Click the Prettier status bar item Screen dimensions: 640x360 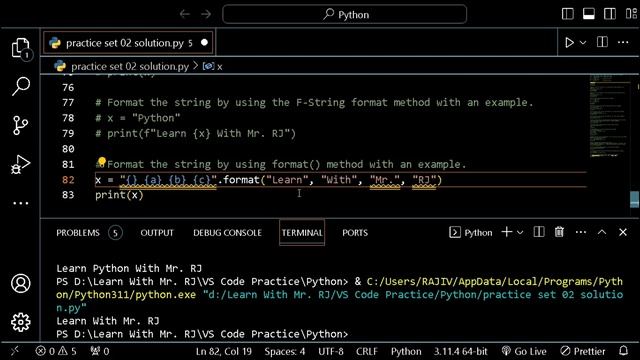pos(583,351)
